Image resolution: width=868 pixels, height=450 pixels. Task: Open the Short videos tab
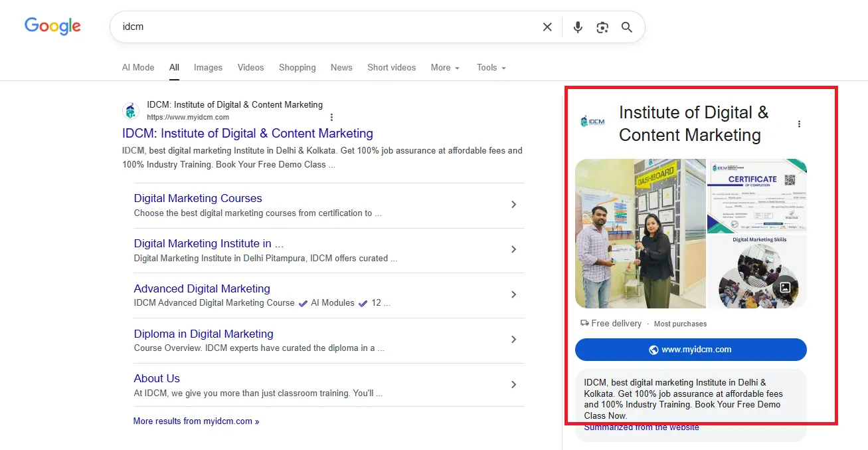click(x=391, y=68)
